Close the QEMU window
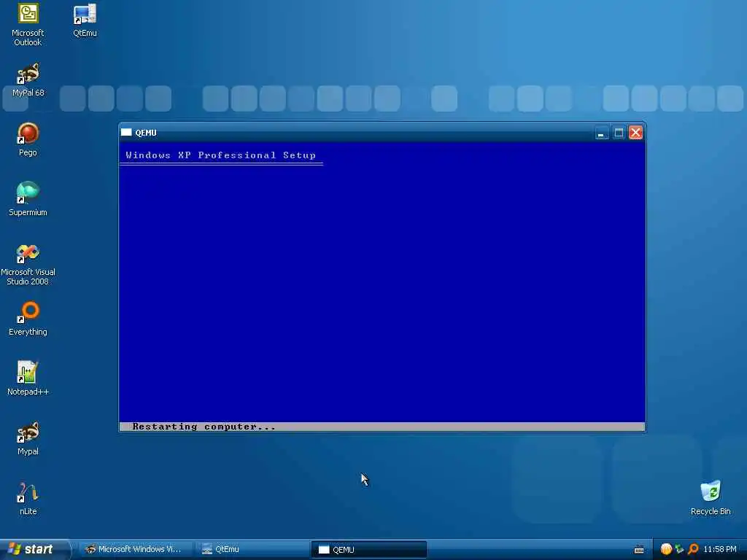747x560 pixels. coord(635,133)
